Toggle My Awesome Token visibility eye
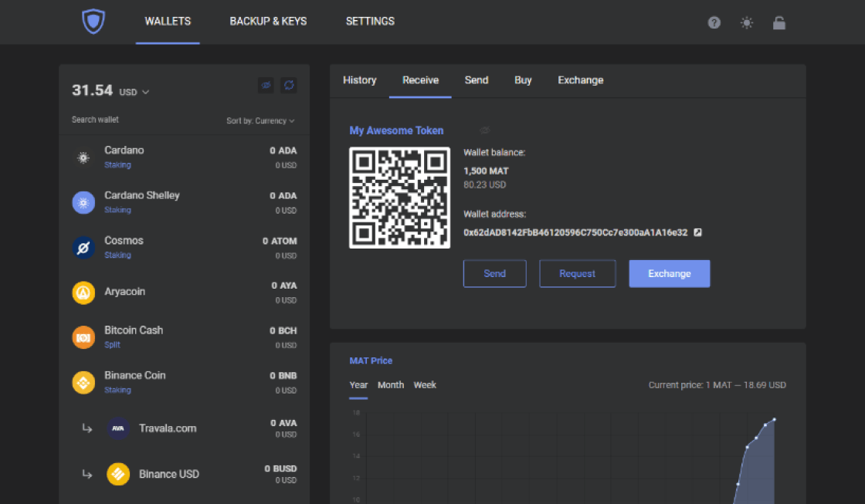The height and width of the screenshot is (504, 865). pos(484,130)
